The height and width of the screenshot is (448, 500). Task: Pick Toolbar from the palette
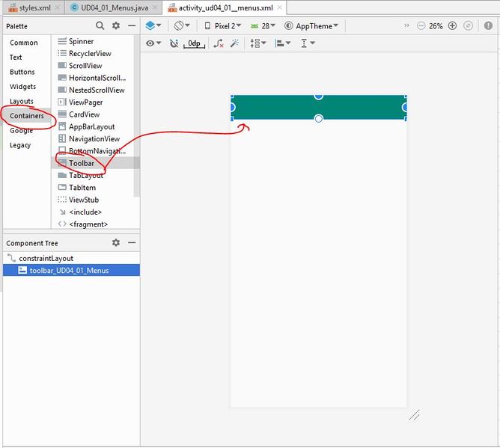tap(93, 163)
